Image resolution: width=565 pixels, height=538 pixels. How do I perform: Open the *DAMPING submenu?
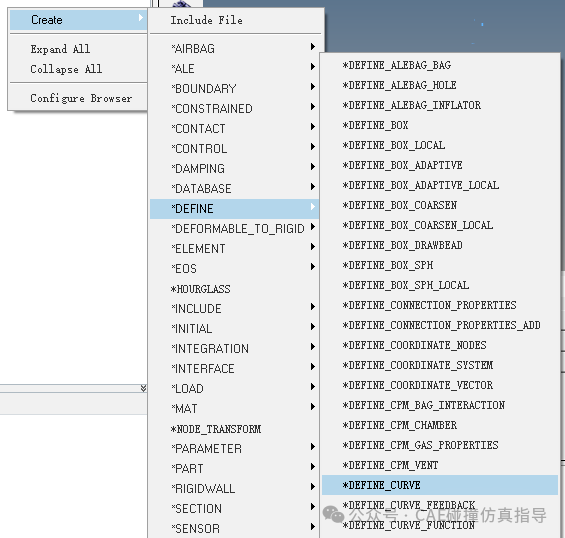[235, 168]
